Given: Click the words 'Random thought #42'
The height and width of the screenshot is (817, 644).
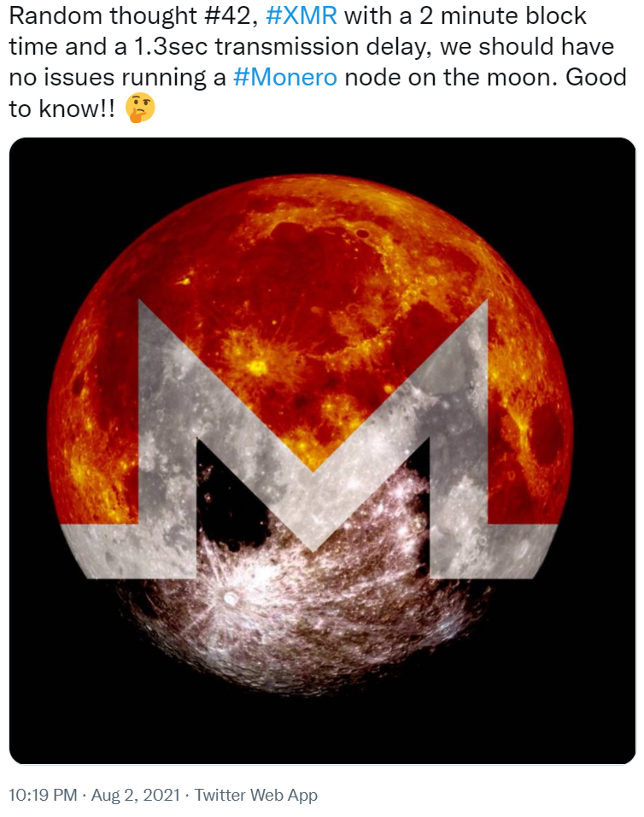Looking at the screenshot, I should [x=130, y=16].
